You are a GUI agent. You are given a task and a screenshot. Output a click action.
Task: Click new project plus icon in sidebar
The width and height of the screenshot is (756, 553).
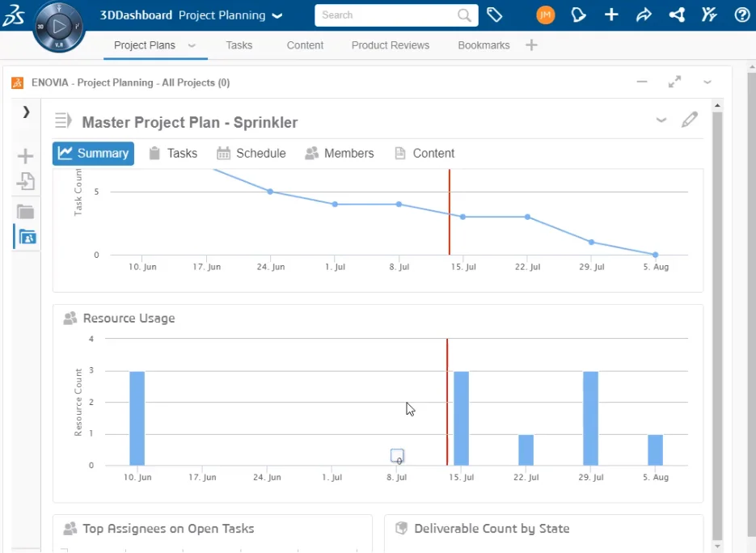tap(26, 156)
